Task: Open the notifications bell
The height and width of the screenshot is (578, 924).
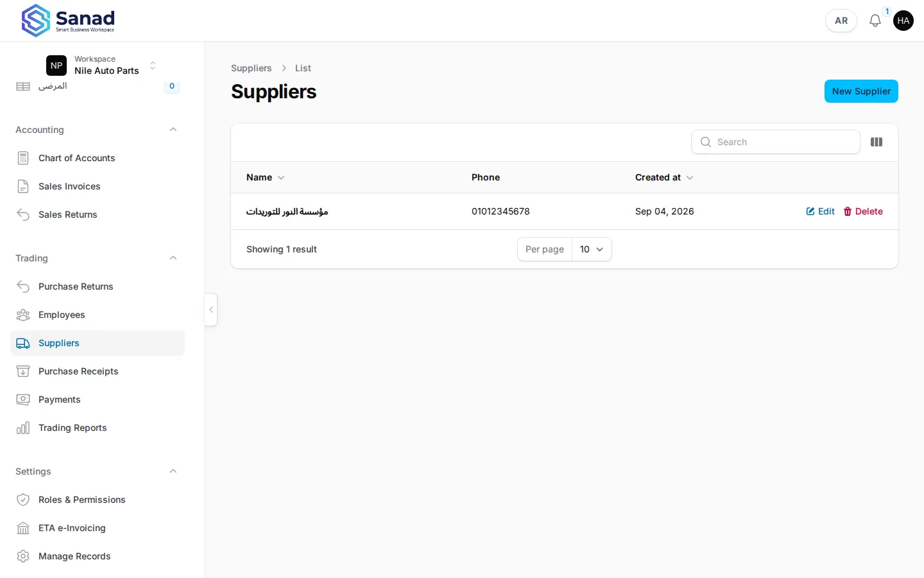Action: (875, 21)
